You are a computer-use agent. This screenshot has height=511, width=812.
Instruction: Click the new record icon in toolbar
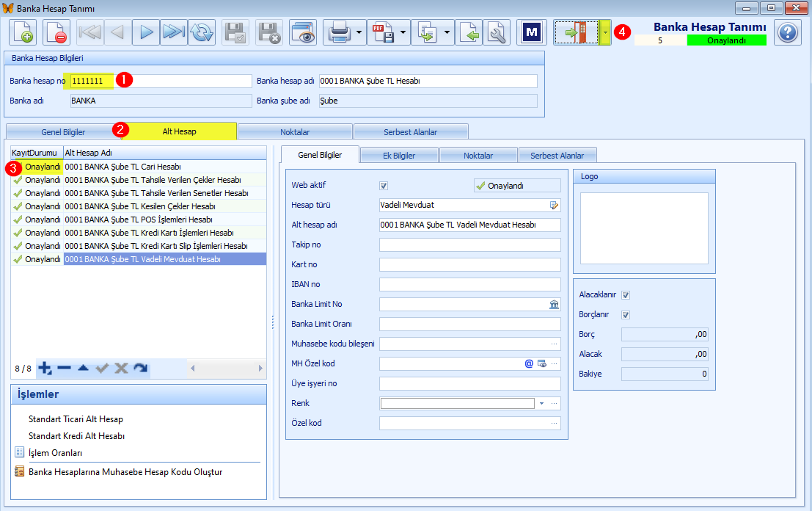point(23,32)
